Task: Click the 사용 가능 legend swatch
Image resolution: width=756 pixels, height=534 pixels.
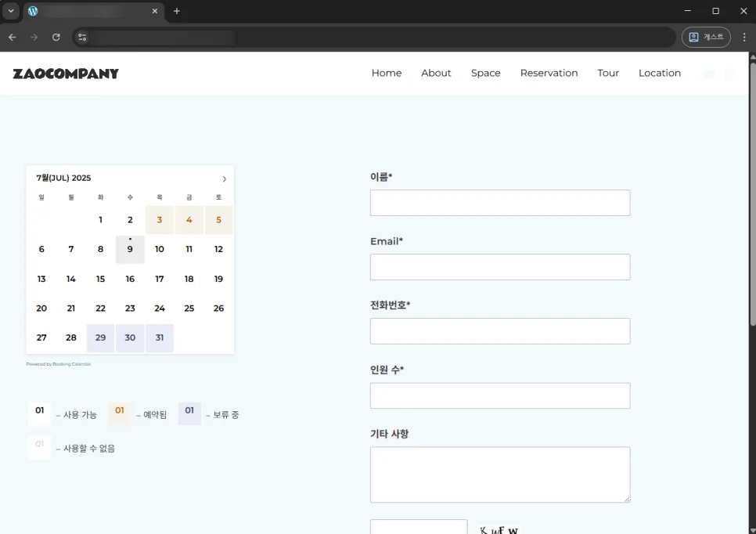Action: [40, 413]
